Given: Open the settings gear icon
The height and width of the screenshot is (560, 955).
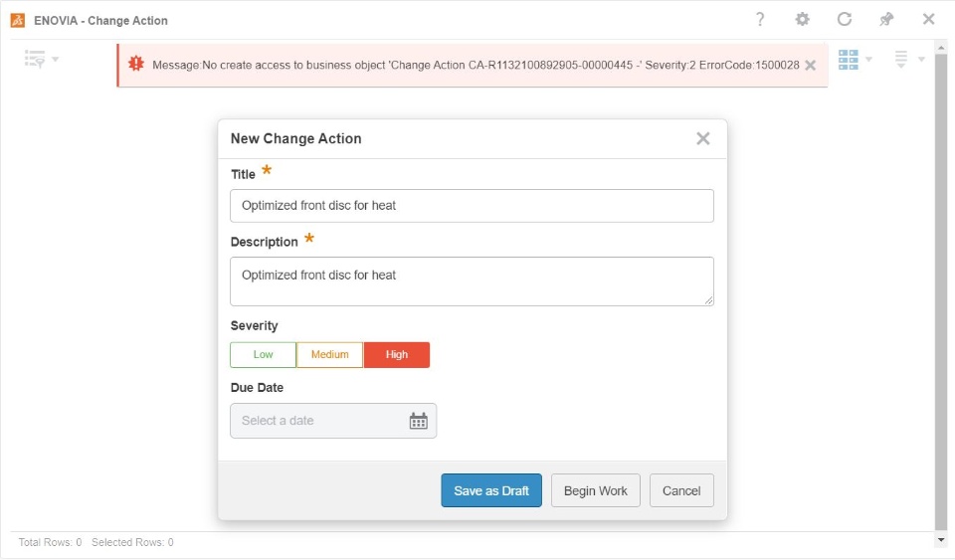Looking at the screenshot, I should pos(802,20).
